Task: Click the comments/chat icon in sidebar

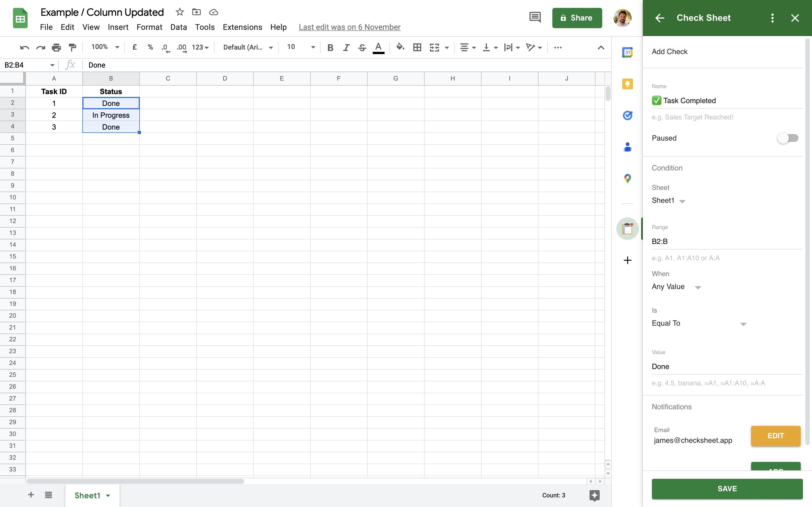Action: tap(534, 17)
